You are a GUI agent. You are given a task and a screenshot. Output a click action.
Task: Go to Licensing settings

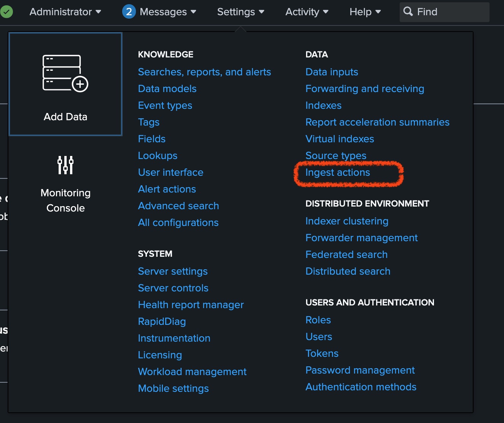tap(160, 355)
